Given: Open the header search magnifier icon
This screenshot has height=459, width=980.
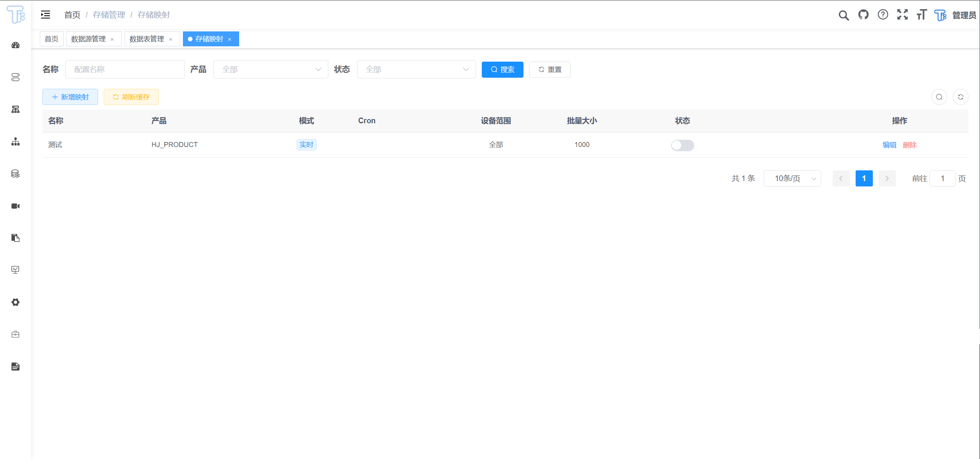Looking at the screenshot, I should pyautogui.click(x=844, y=15).
